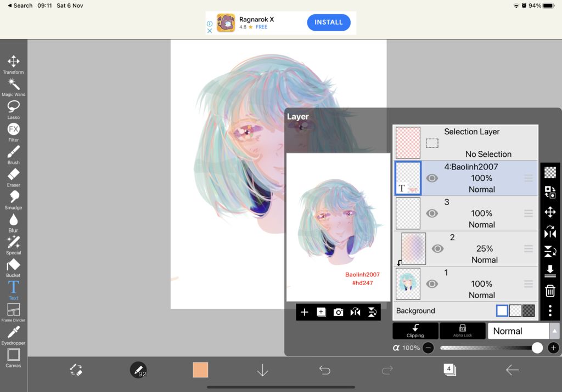
Task: Toggle Clipping for the layer
Action: click(415, 331)
